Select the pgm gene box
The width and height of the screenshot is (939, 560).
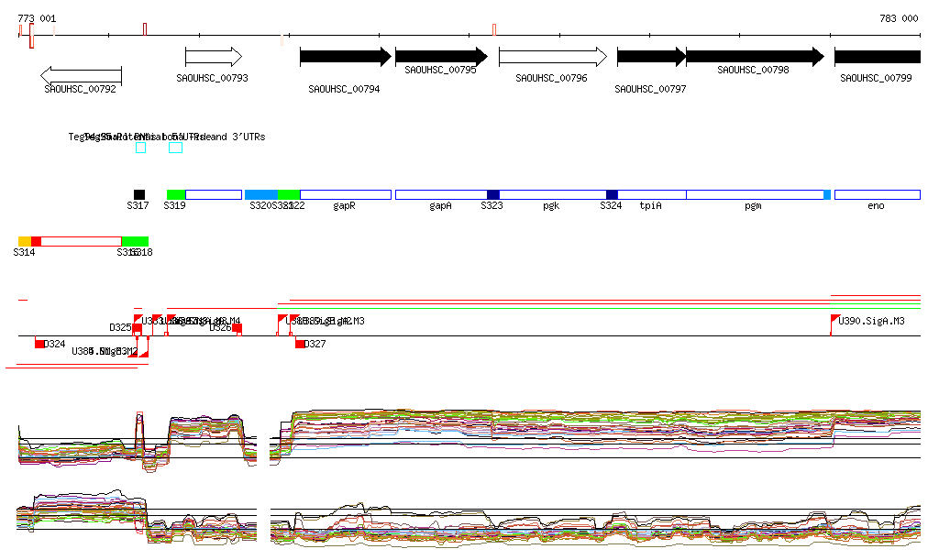pyautogui.click(x=754, y=194)
